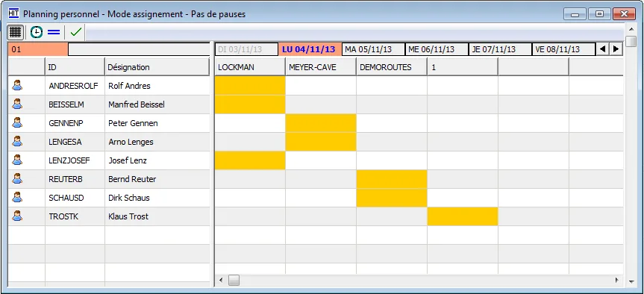Image resolution: width=644 pixels, height=294 pixels.
Task: Click person icon for Klaus Trost
Action: point(17,216)
